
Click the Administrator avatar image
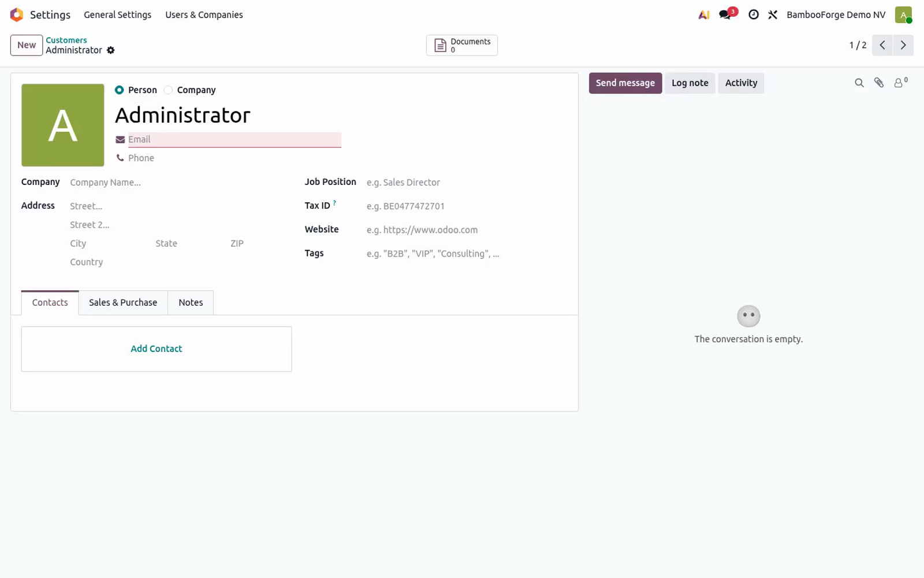63,125
